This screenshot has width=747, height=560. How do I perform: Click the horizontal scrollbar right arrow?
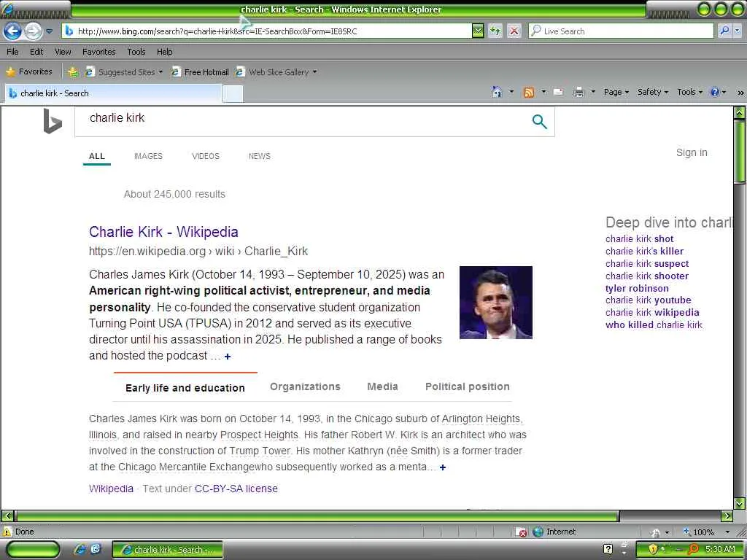point(727,516)
